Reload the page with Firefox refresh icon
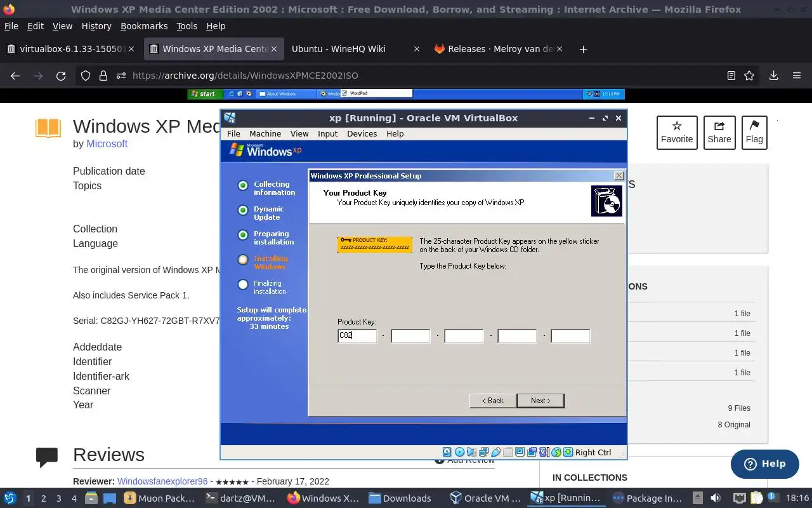812x508 pixels. [61, 76]
